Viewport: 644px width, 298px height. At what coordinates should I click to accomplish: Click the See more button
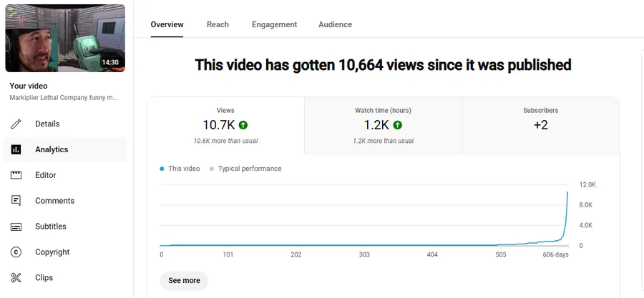point(184,280)
